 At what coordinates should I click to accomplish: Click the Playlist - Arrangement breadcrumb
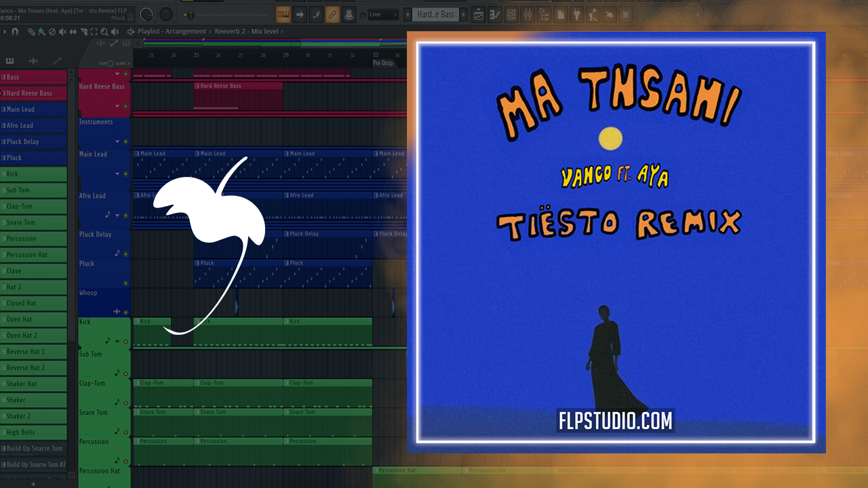pos(171,32)
